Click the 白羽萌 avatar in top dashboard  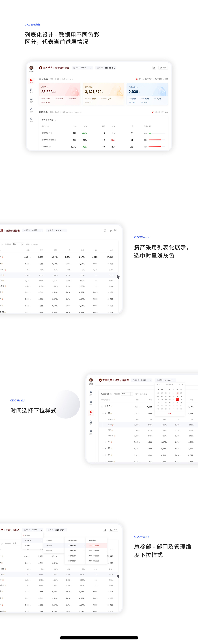click(x=31, y=68)
